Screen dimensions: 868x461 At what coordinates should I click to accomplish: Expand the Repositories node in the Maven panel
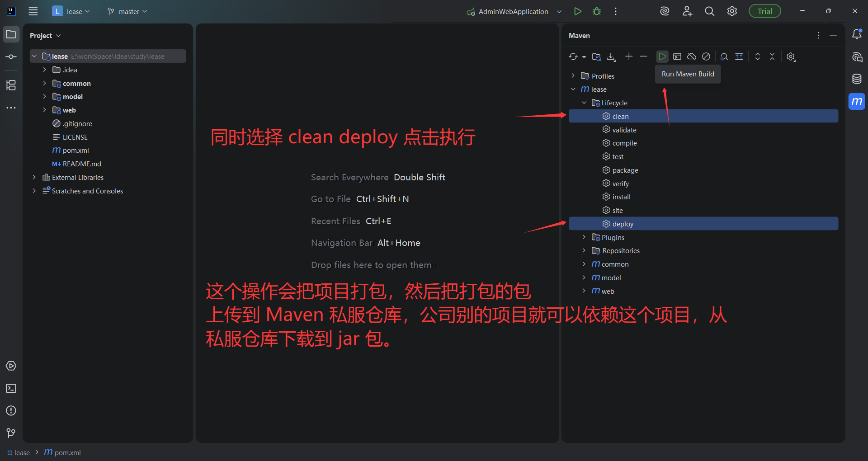click(584, 250)
